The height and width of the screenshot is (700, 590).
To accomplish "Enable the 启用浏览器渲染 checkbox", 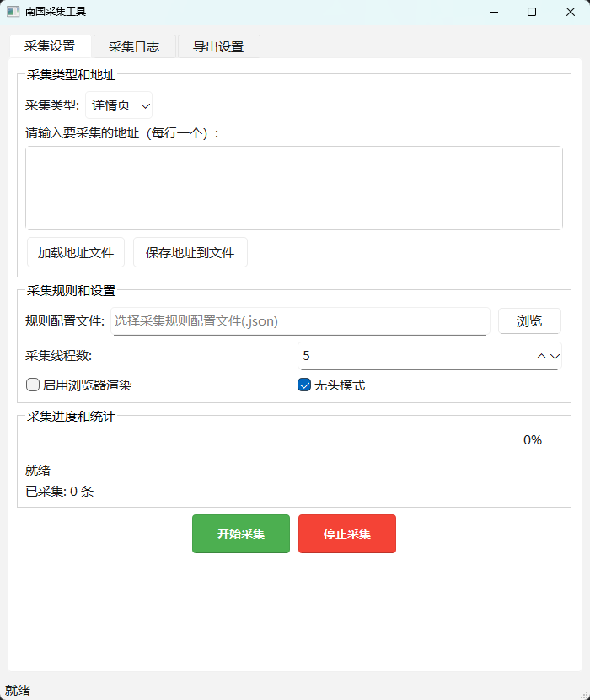I will point(33,385).
